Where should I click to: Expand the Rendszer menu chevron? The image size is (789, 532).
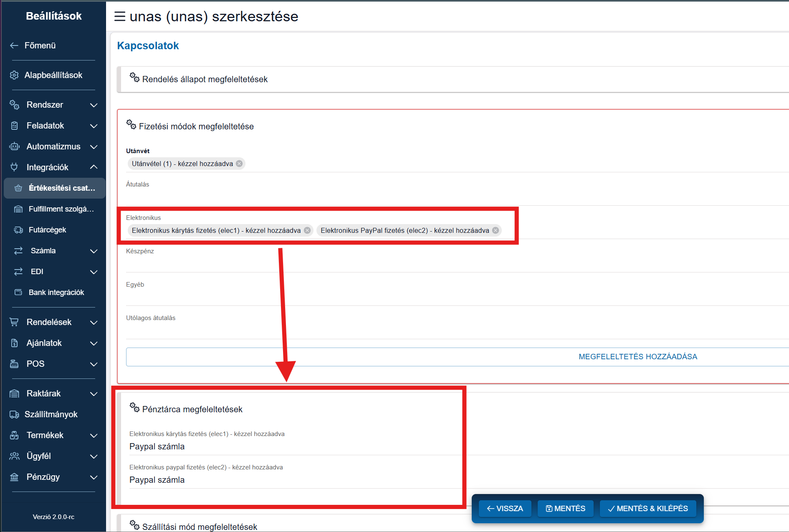pyautogui.click(x=94, y=105)
